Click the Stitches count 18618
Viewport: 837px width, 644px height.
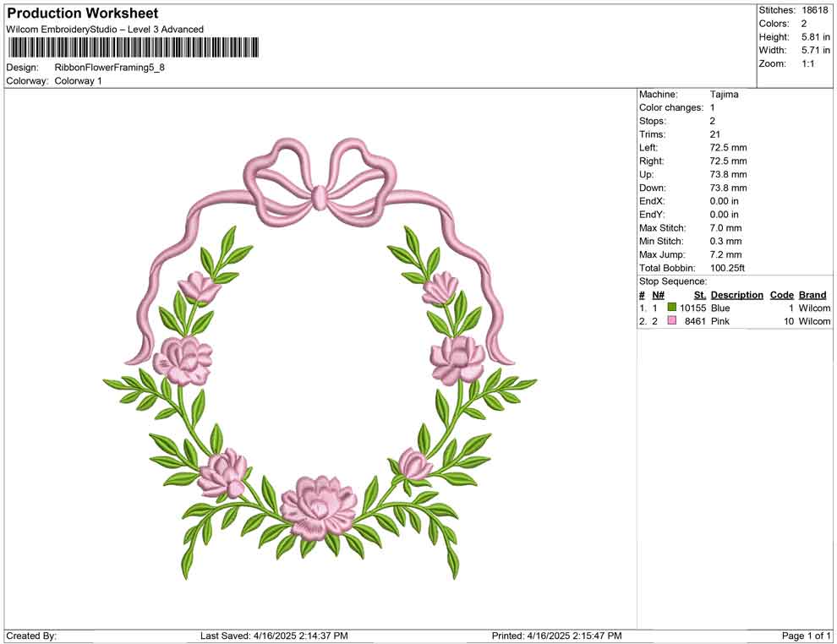point(814,10)
